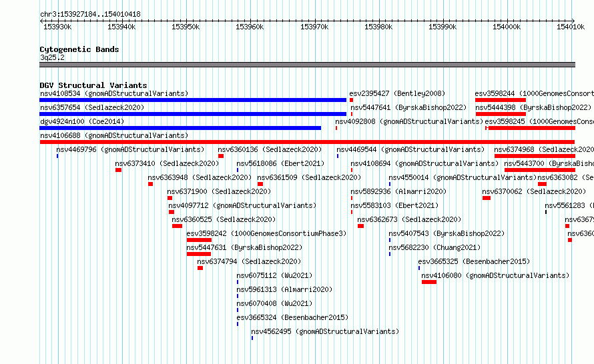Open nsv6075112 (Wu2021) label
The image size is (594, 364).
275,275
